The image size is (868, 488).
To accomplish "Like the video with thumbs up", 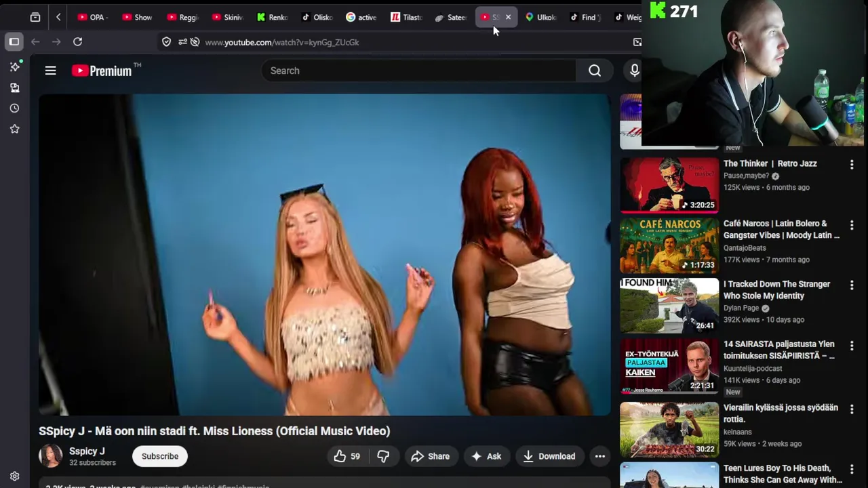I will coord(347,456).
